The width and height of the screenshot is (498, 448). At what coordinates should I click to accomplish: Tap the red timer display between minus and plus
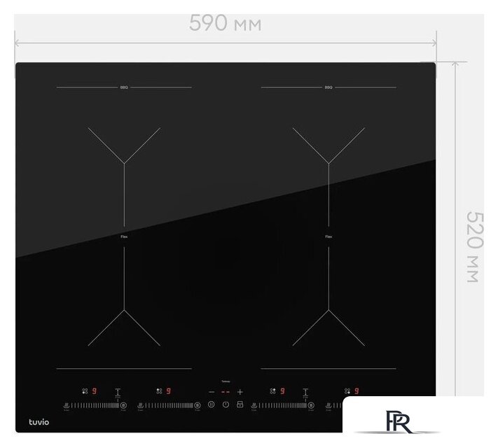[226, 392]
